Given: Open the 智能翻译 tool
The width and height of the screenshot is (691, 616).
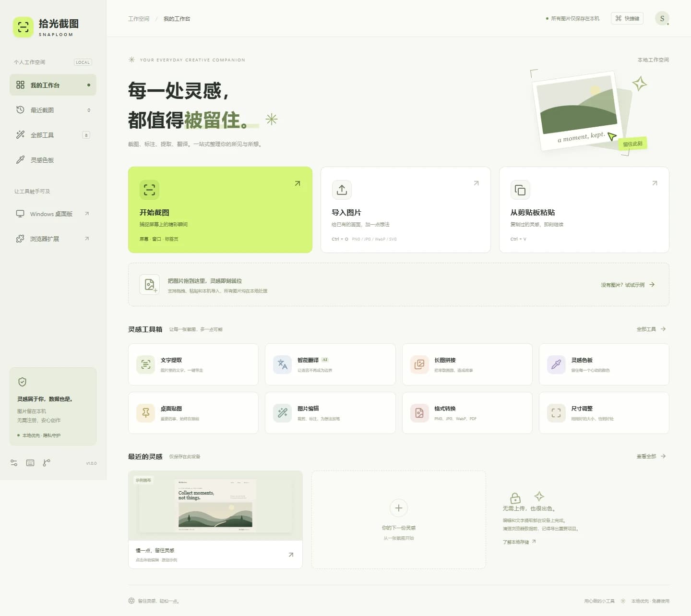Looking at the screenshot, I should tap(330, 364).
